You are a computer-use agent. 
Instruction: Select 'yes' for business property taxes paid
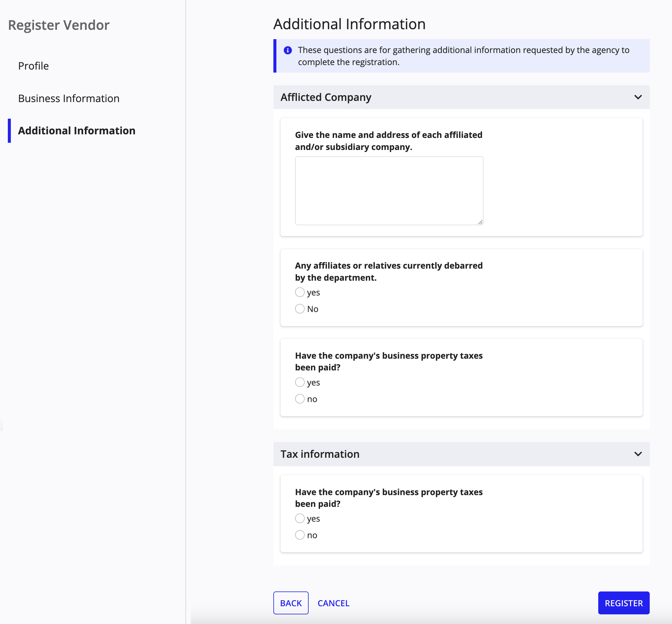pyautogui.click(x=299, y=382)
